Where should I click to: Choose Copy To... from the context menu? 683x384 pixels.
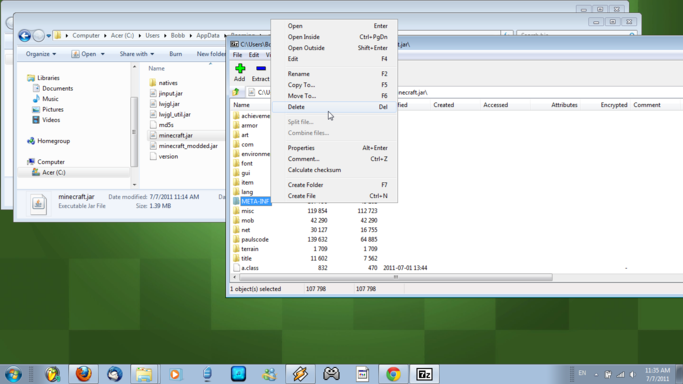click(334, 85)
